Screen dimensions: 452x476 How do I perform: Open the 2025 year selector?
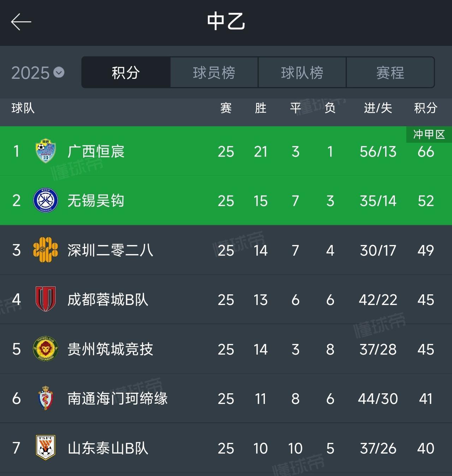pos(38,73)
